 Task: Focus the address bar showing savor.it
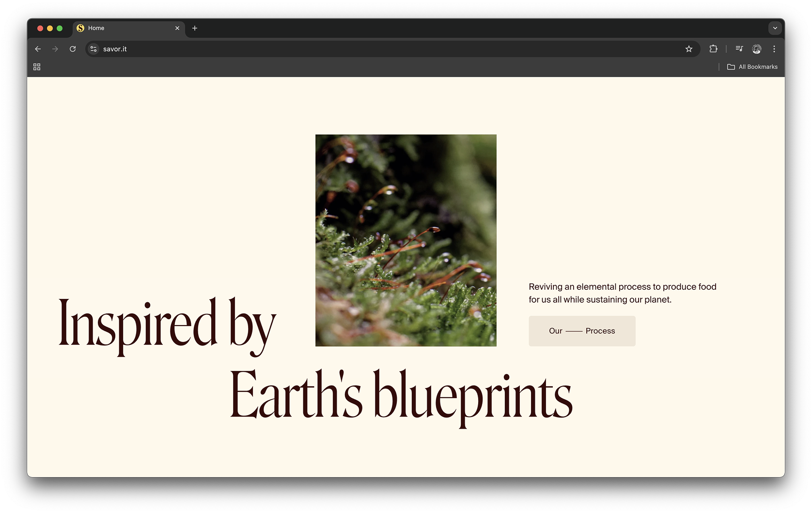click(x=388, y=49)
